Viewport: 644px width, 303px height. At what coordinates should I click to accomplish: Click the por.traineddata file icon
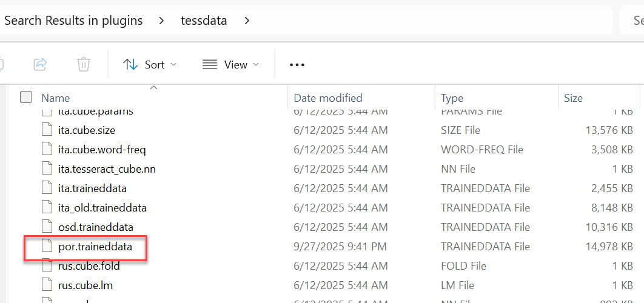click(x=47, y=247)
